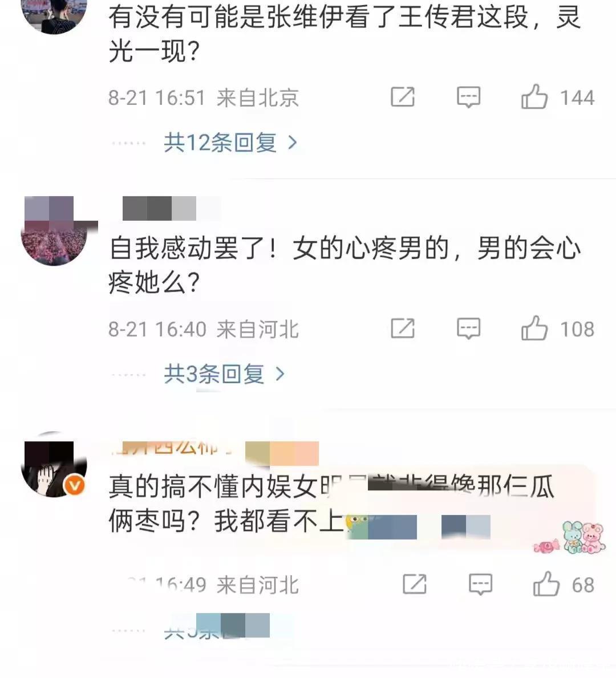
Task: Tap the comment about 张维伊 and 王传君
Action: tap(345, 34)
